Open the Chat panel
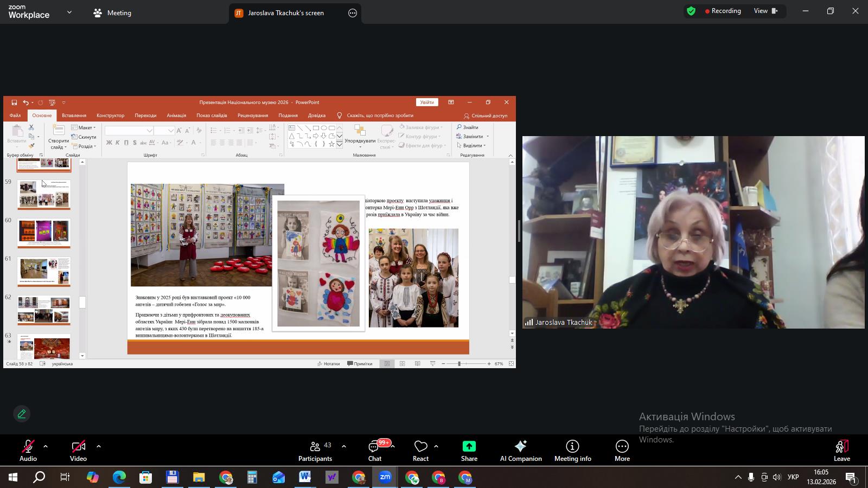868x488 pixels. (375, 451)
